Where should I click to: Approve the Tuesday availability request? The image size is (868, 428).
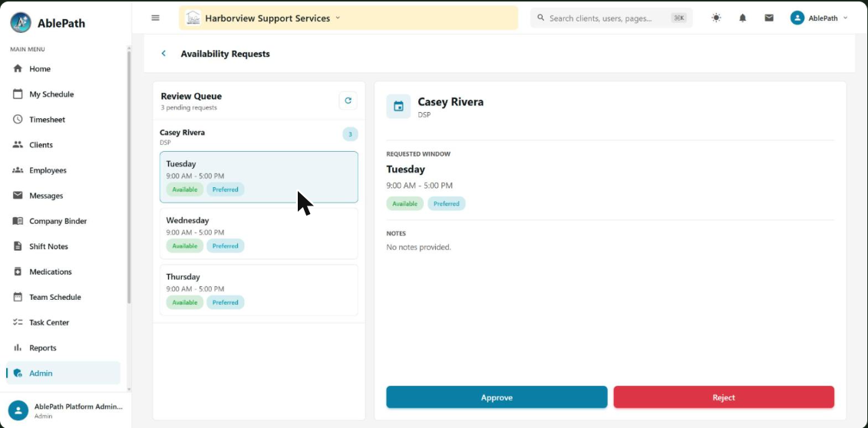(x=497, y=397)
